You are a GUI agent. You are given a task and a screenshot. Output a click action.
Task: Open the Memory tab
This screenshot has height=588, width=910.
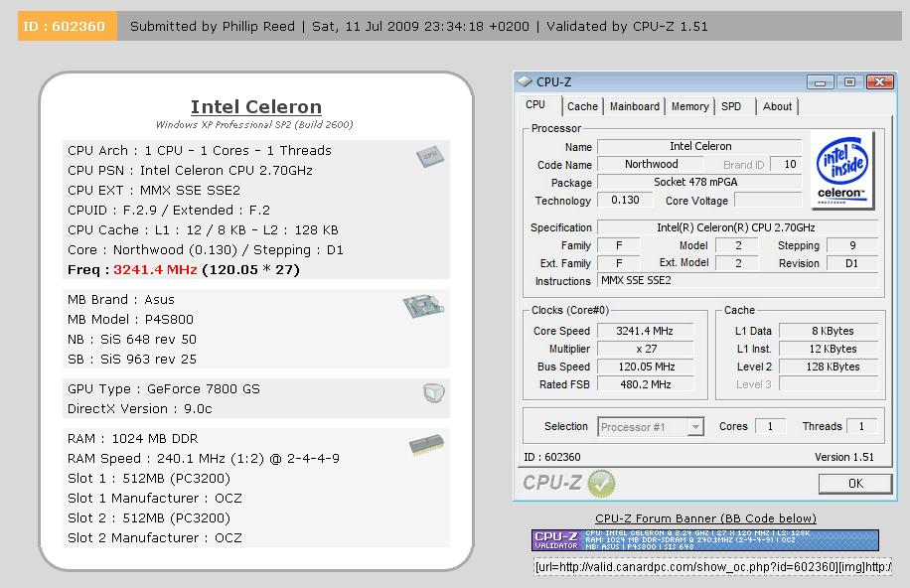tap(690, 106)
